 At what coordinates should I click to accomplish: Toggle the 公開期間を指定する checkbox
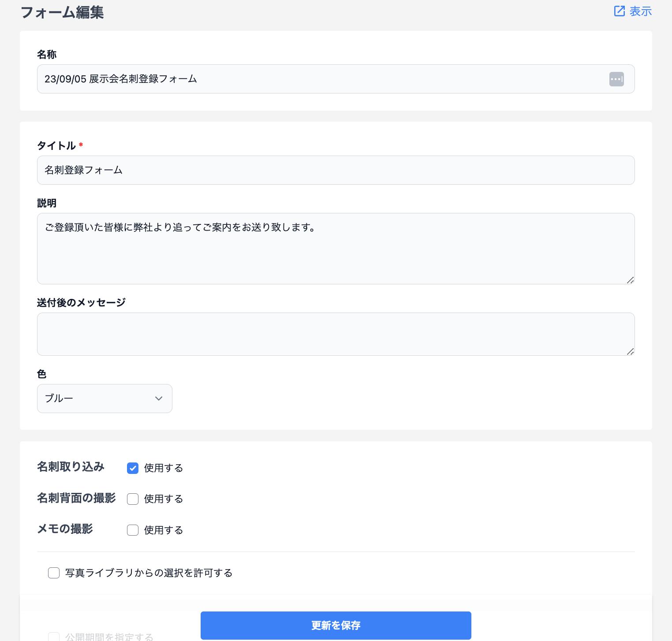(x=54, y=637)
